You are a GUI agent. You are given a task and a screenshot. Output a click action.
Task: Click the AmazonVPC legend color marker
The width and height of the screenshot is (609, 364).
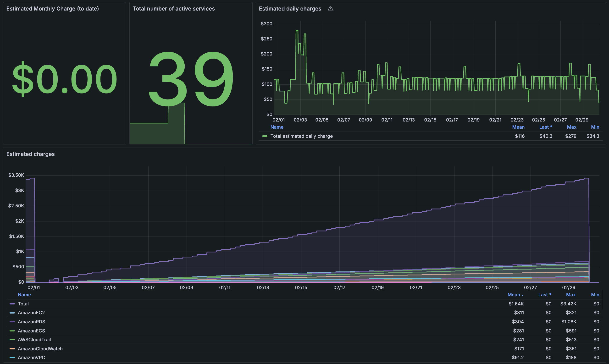tap(12, 357)
